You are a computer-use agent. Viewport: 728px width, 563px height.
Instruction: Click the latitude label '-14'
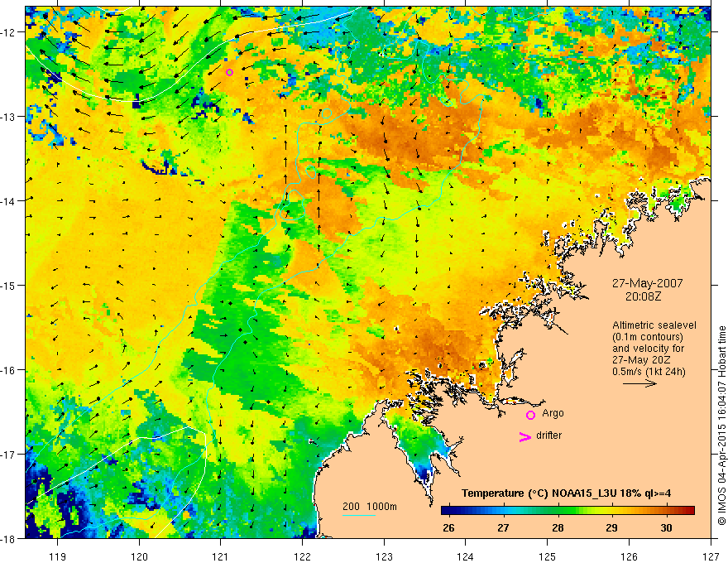click(9, 201)
